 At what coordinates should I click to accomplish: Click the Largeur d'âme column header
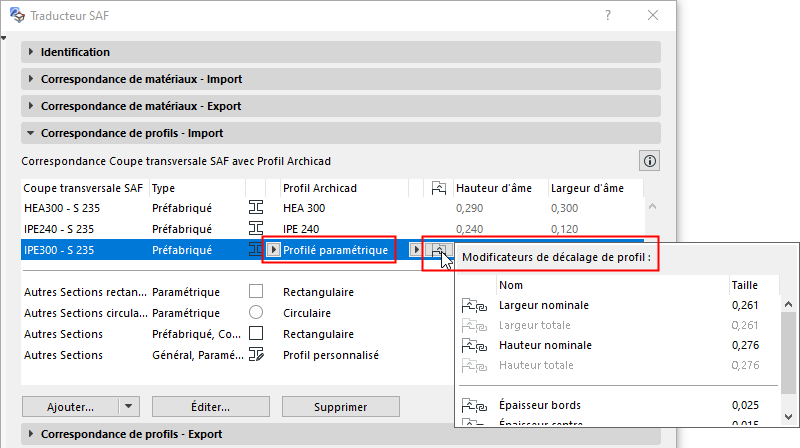pos(595,188)
